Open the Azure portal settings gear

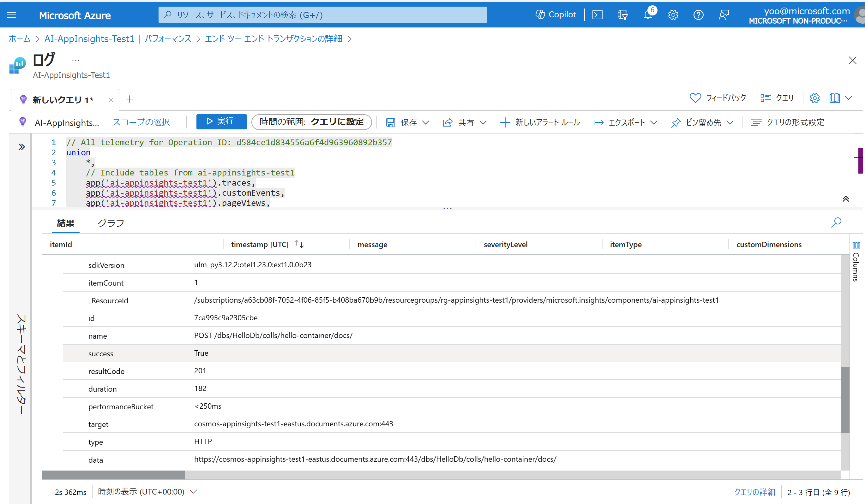pos(673,15)
